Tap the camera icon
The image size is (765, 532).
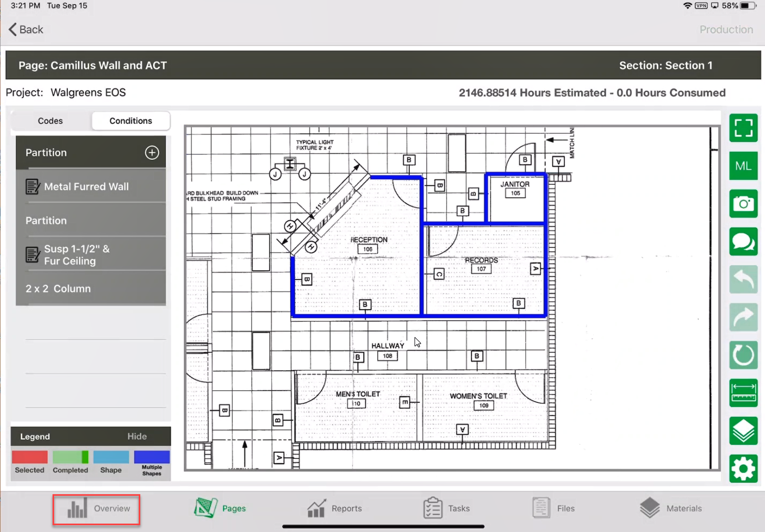pyautogui.click(x=743, y=204)
